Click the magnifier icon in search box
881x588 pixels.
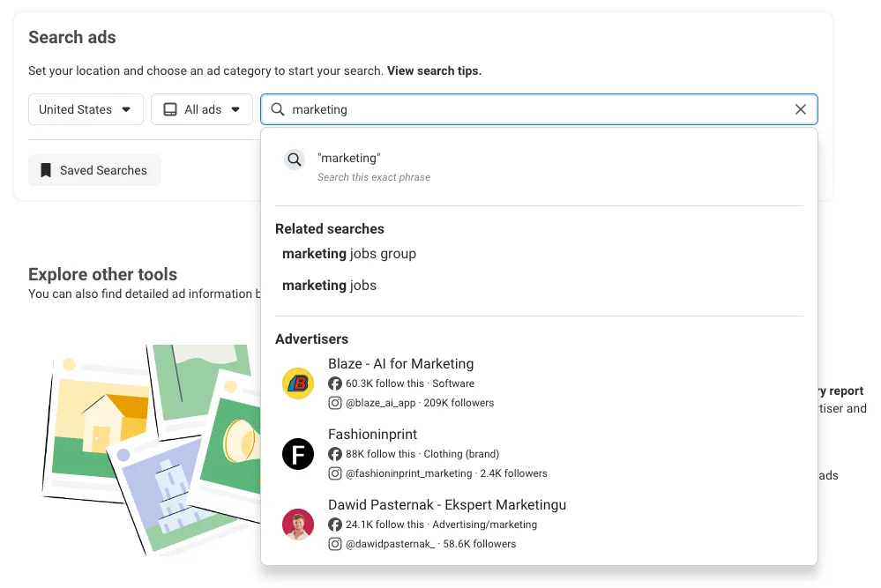(x=278, y=109)
